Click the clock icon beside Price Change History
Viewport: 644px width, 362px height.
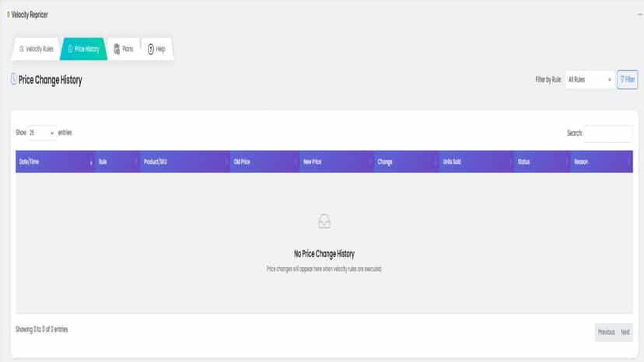[13, 79]
